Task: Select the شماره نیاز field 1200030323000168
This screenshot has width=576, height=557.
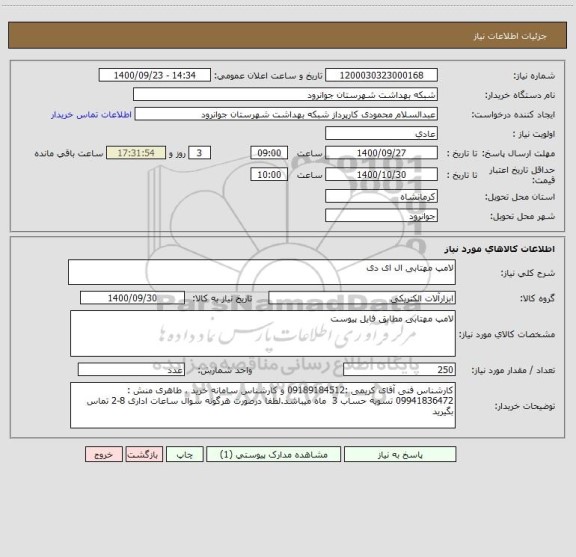Action: (x=381, y=75)
